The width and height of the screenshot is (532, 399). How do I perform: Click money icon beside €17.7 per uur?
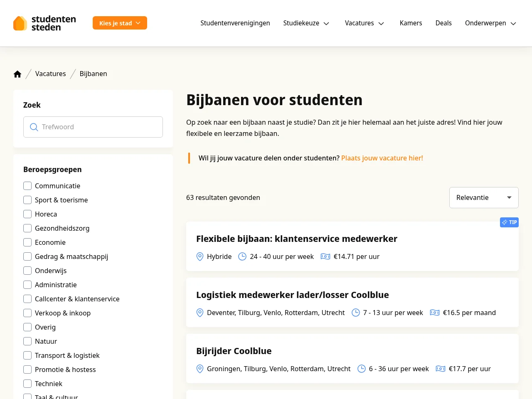pyautogui.click(x=441, y=369)
